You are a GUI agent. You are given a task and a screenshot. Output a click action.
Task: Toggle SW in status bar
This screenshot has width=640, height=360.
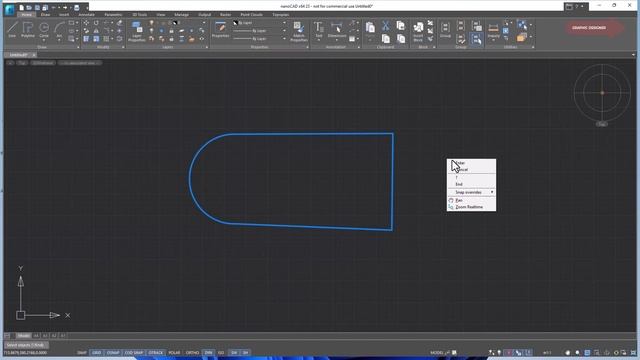[x=234, y=353]
